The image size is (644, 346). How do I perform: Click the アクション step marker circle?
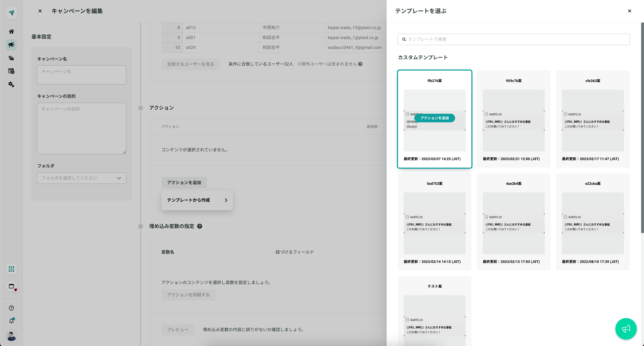pos(140,108)
